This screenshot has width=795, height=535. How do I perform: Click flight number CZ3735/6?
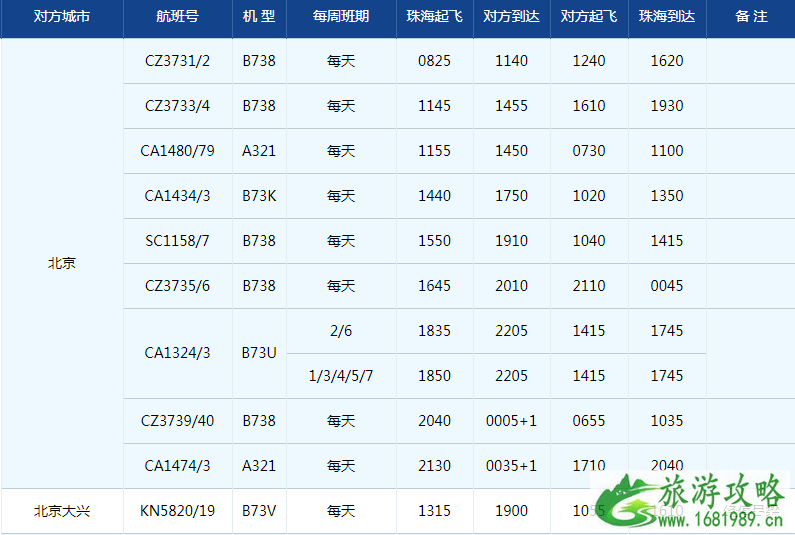[x=177, y=286]
